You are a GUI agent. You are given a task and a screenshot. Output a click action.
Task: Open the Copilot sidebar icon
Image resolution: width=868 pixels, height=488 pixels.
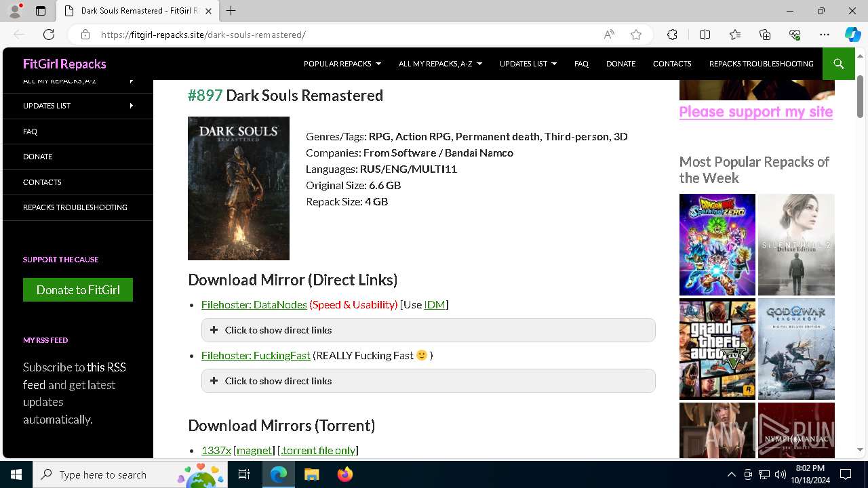tap(852, 35)
